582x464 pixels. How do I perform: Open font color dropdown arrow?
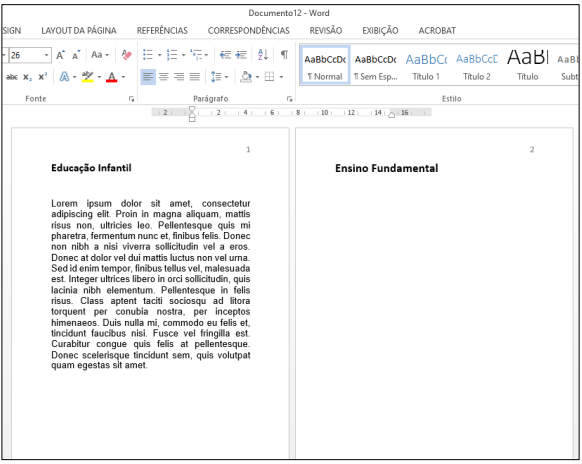point(123,77)
